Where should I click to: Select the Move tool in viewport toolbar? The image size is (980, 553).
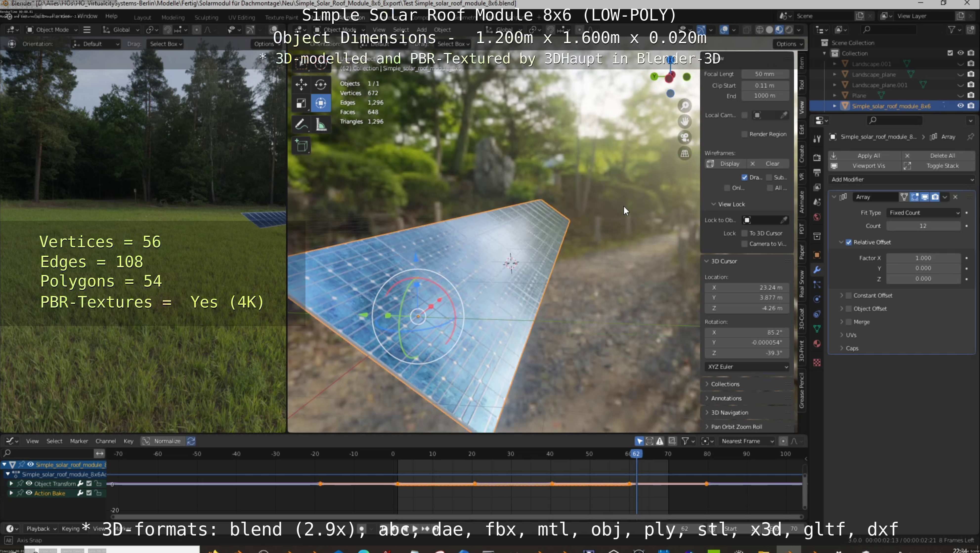point(301,84)
